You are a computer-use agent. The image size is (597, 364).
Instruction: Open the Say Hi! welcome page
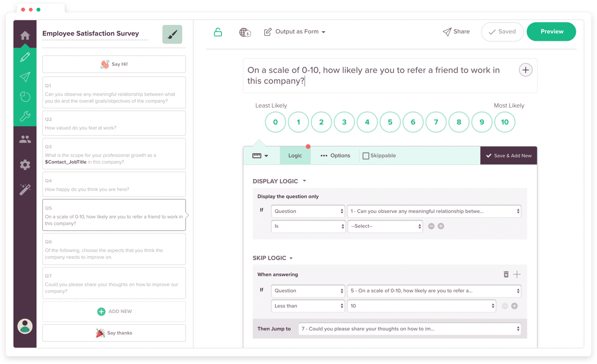pos(114,64)
